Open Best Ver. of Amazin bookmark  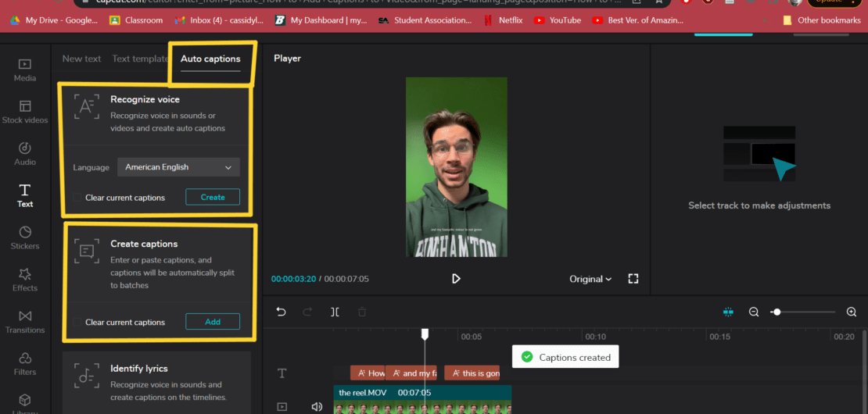click(x=638, y=20)
